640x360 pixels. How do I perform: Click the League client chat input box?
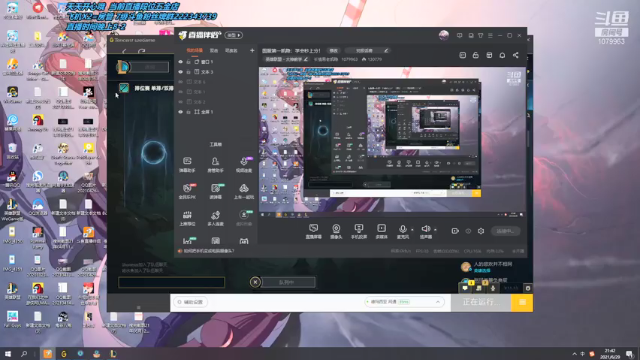click(x=171, y=282)
